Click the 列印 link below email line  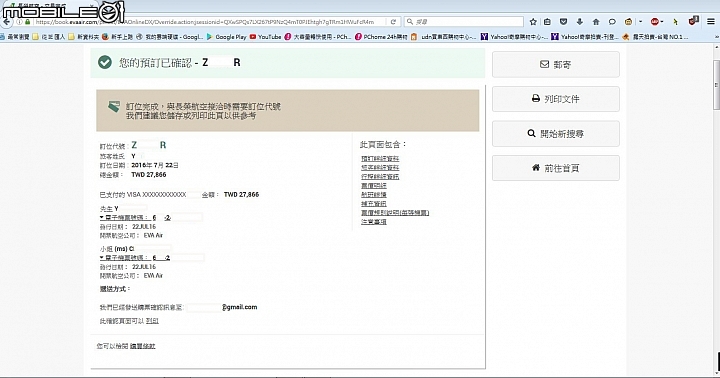152,321
